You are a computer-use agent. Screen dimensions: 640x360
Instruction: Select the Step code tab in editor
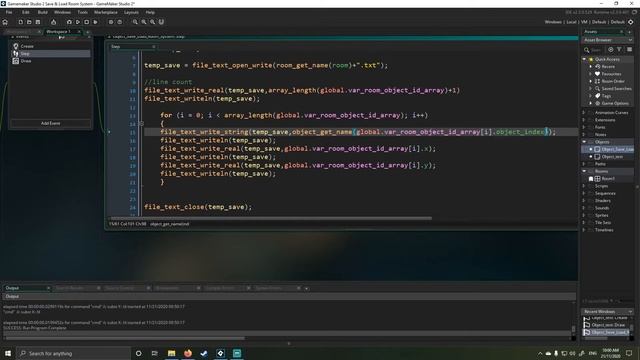pyautogui.click(x=133, y=47)
